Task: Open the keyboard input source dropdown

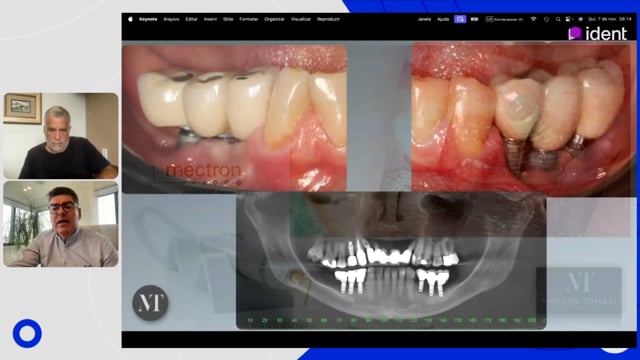Action: [504, 19]
